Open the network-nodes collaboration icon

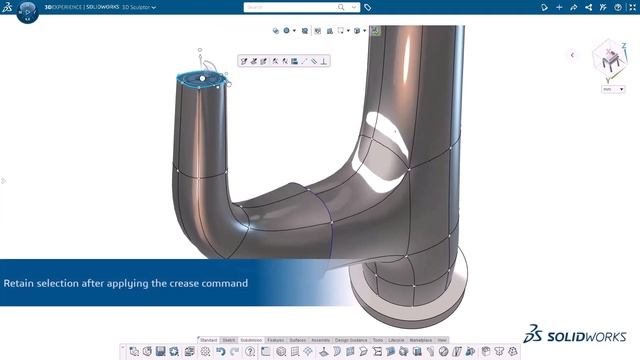pos(588,7)
